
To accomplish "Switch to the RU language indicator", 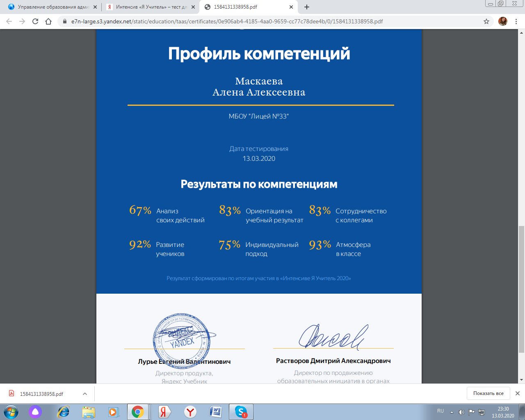I will click(441, 411).
